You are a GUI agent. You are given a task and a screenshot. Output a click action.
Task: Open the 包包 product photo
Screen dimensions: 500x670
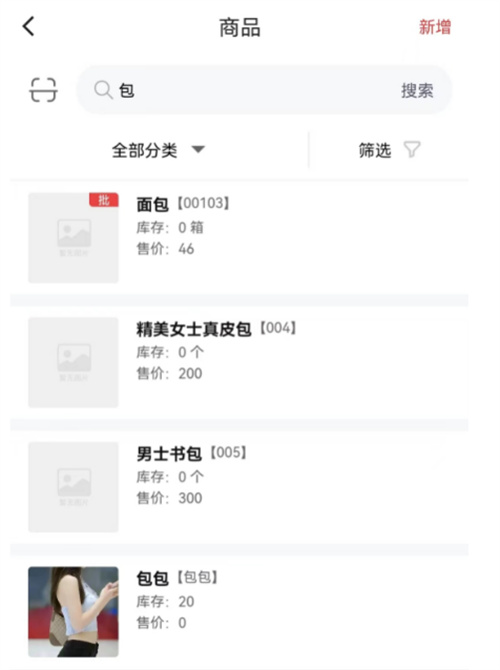pos(73,612)
